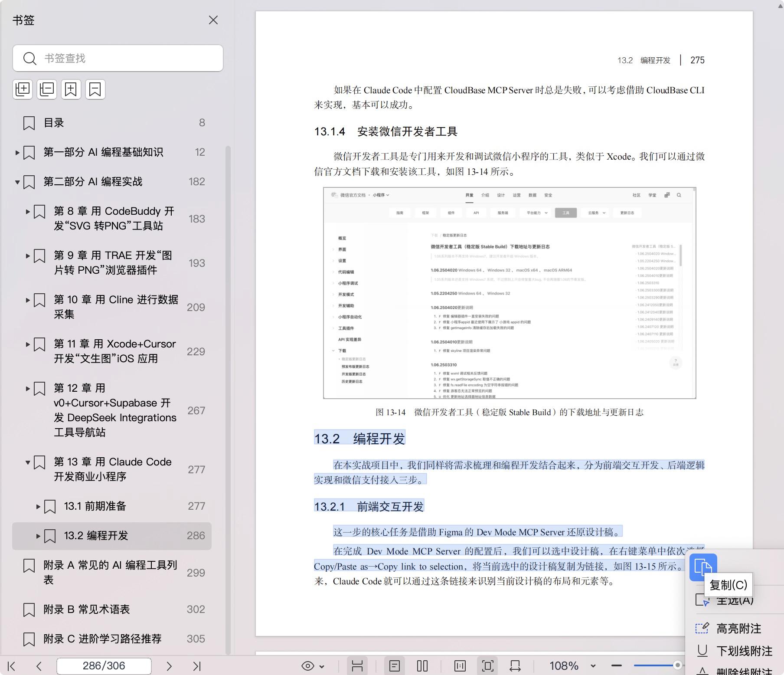The image size is (784, 675).
Task: Expand the 第 8 章 CodeBuddy bookmark
Action: pos(28,212)
